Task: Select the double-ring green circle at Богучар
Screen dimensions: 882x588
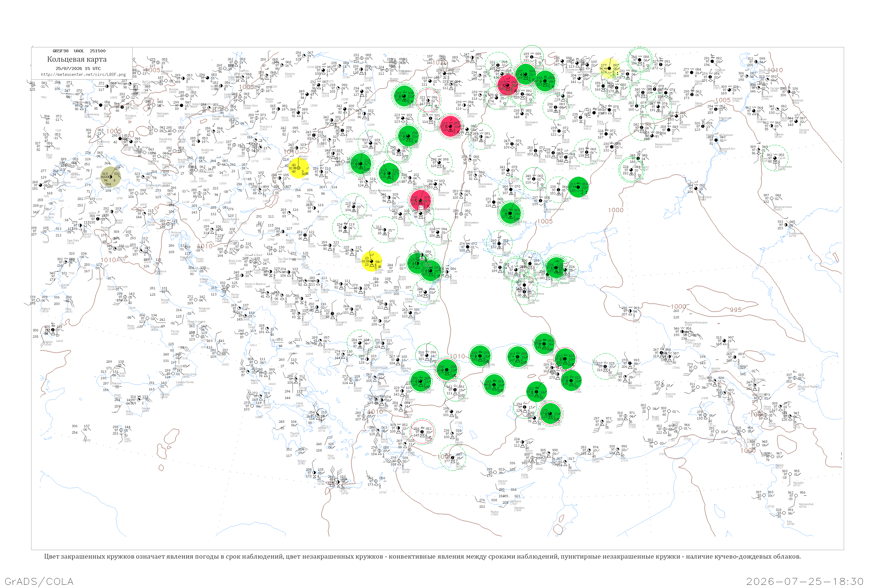Action: coord(631,170)
